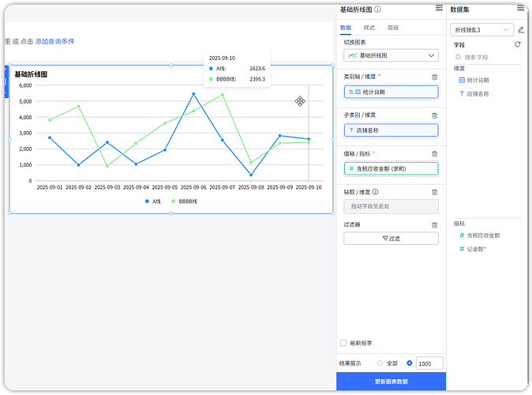Focus the 搜索 字段 search input
Screen dimensions: 532x395
point(489,58)
